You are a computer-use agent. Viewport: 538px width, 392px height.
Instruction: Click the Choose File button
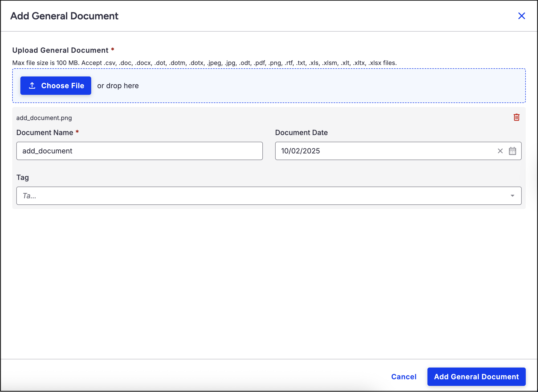coord(56,86)
